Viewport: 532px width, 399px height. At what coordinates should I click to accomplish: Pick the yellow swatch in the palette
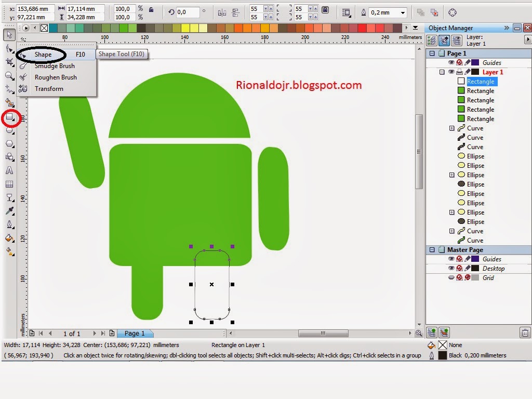(185, 28)
